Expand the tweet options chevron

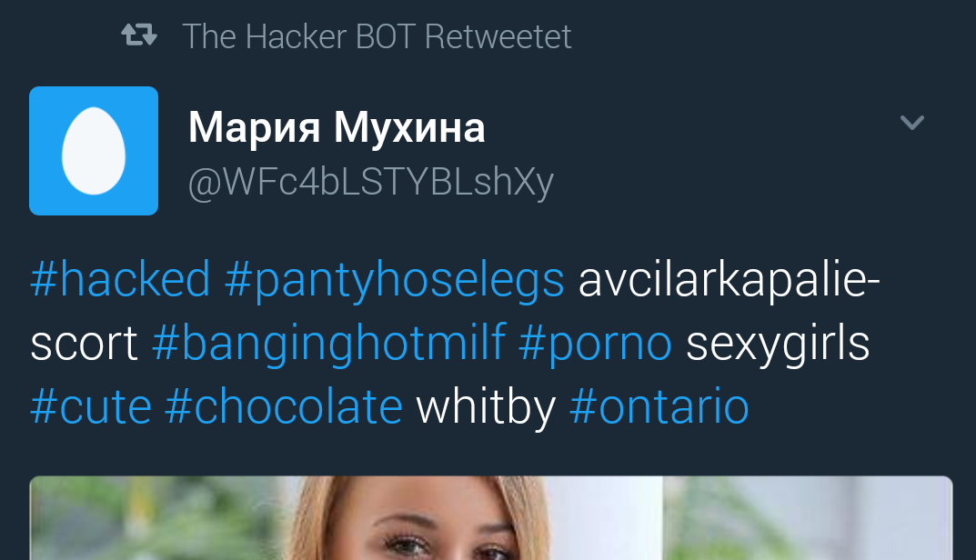911,123
